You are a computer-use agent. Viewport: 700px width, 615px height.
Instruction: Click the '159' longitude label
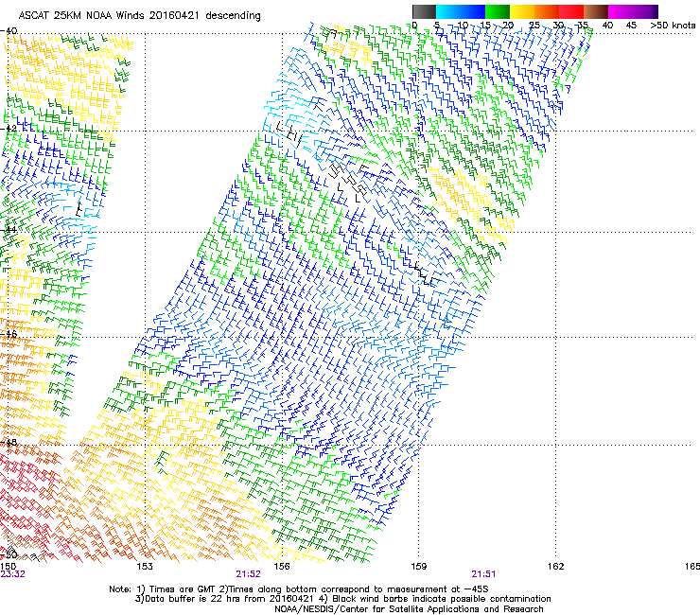(x=418, y=567)
